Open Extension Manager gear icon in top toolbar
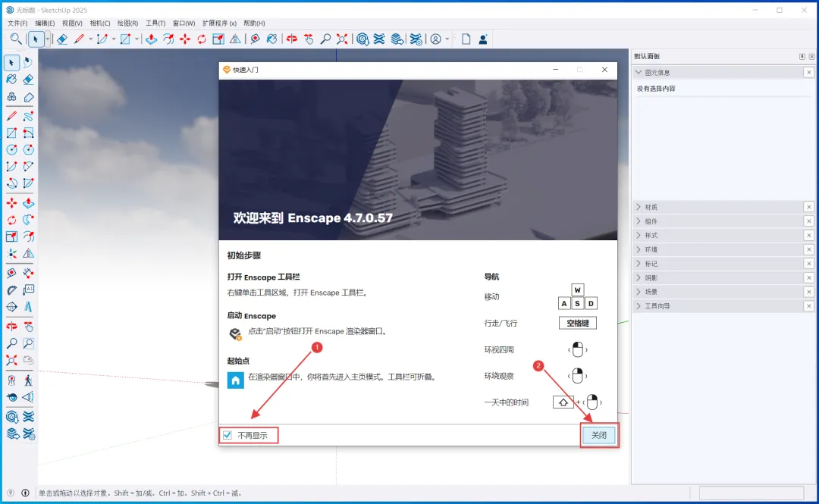 tap(416, 39)
